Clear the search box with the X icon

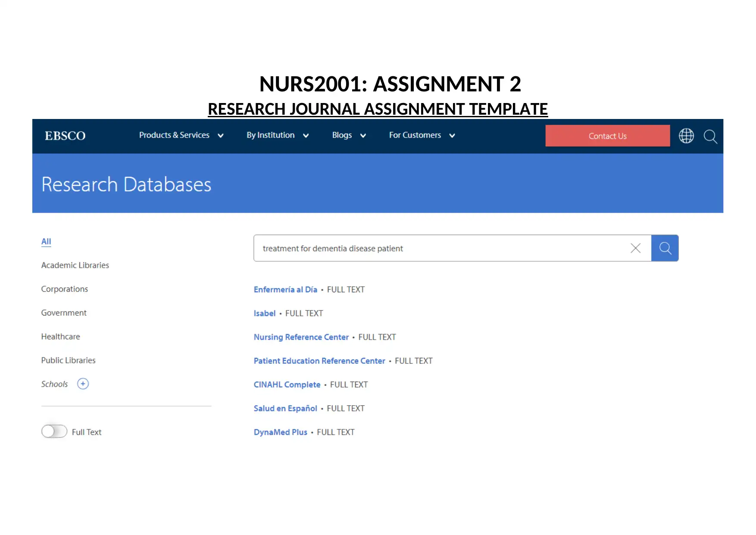[x=635, y=248]
